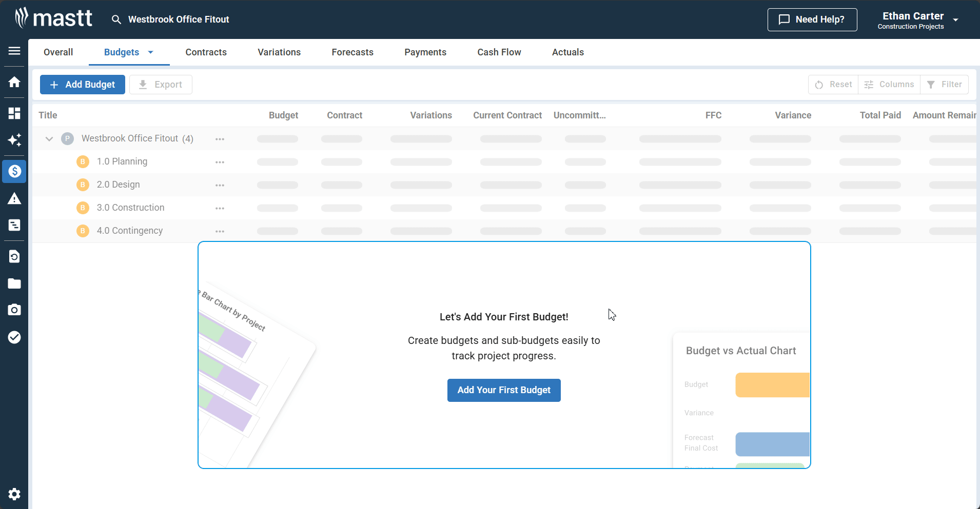Open the camera photos icon

coord(14,310)
